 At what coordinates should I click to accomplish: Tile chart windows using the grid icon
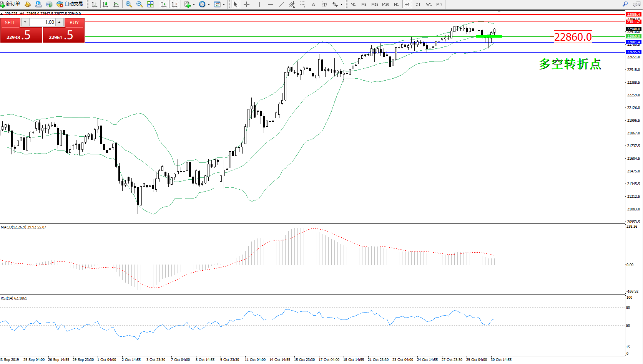(150, 4)
